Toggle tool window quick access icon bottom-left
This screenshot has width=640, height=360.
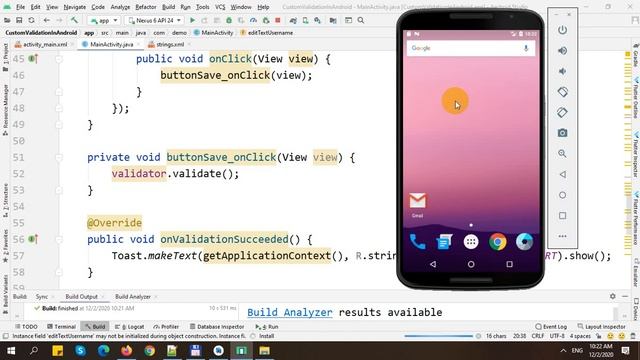tap(5, 336)
